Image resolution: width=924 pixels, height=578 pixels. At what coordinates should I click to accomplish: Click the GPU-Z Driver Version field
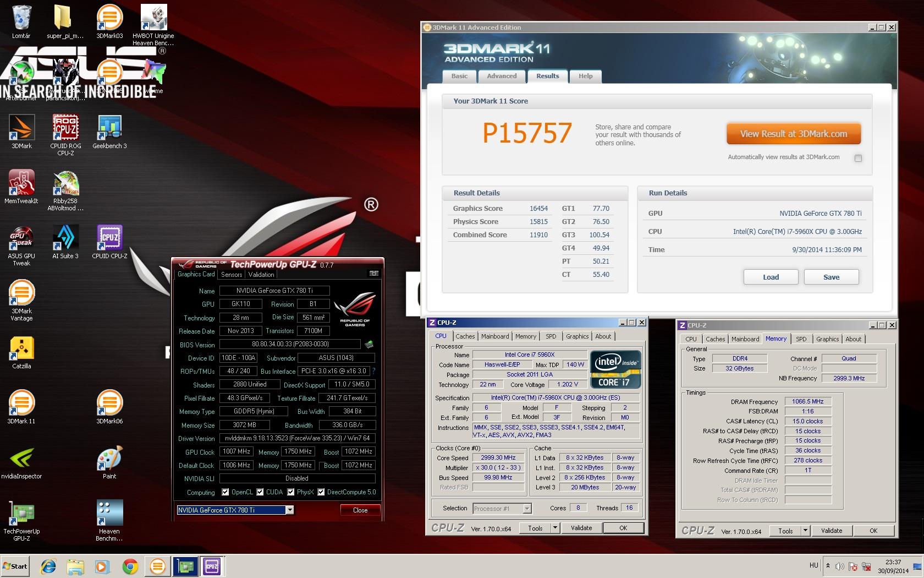point(298,438)
